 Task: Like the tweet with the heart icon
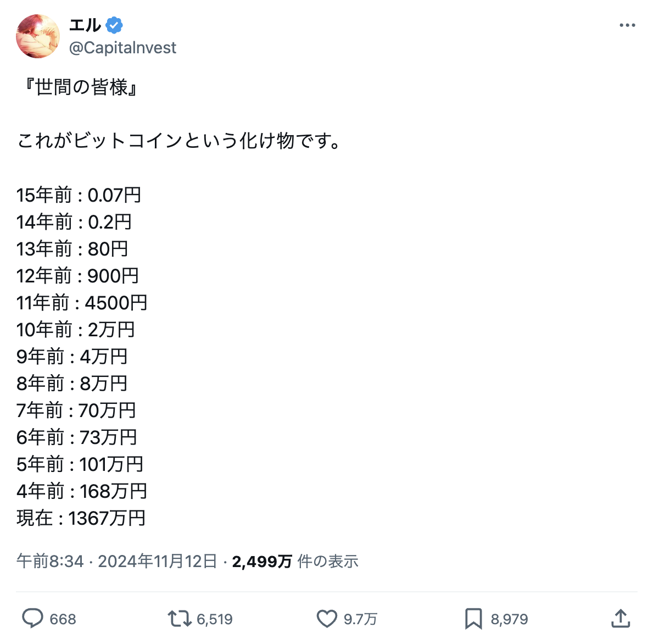[x=327, y=619]
